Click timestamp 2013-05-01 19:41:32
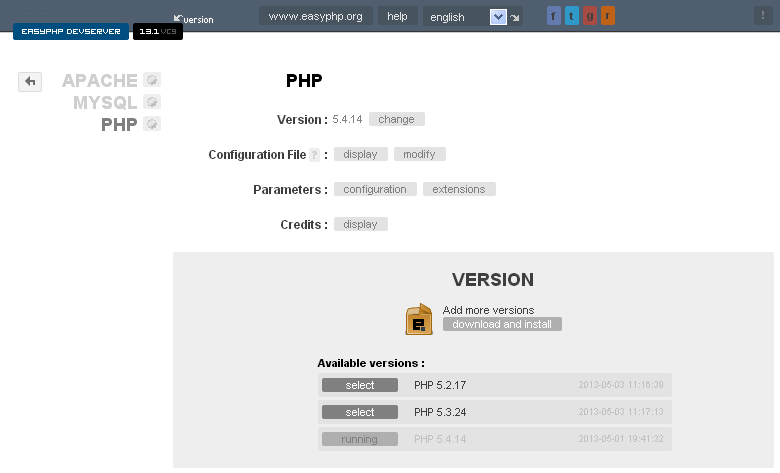Screen dimensions: 780x473 coord(620,439)
